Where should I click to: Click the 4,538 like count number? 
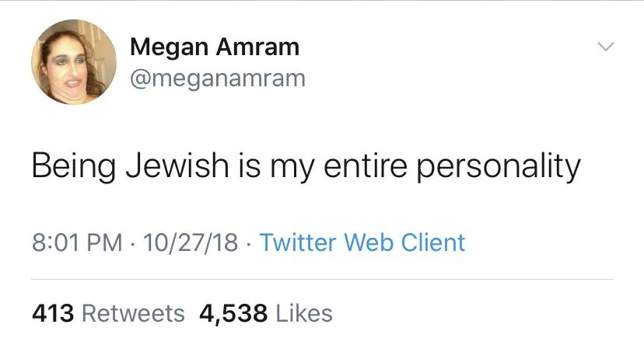[234, 313]
